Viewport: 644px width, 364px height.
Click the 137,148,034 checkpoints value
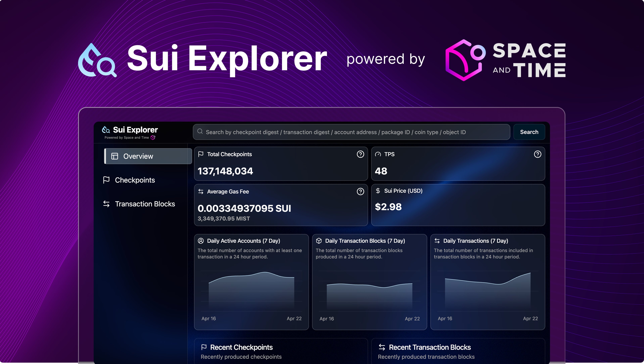[x=225, y=171]
